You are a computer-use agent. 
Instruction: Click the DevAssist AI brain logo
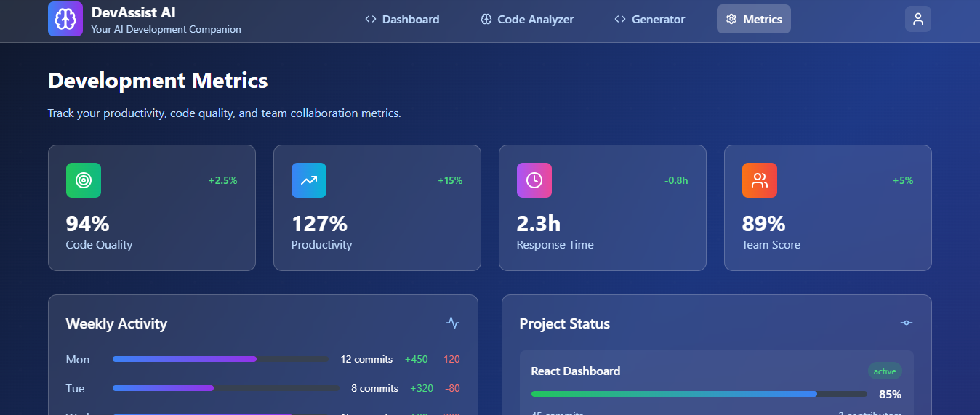coord(65,19)
